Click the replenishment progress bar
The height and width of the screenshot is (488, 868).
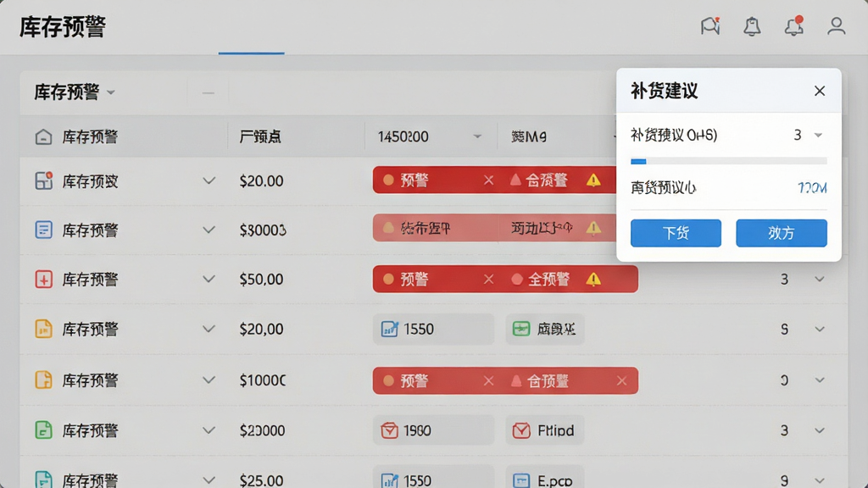tap(728, 162)
